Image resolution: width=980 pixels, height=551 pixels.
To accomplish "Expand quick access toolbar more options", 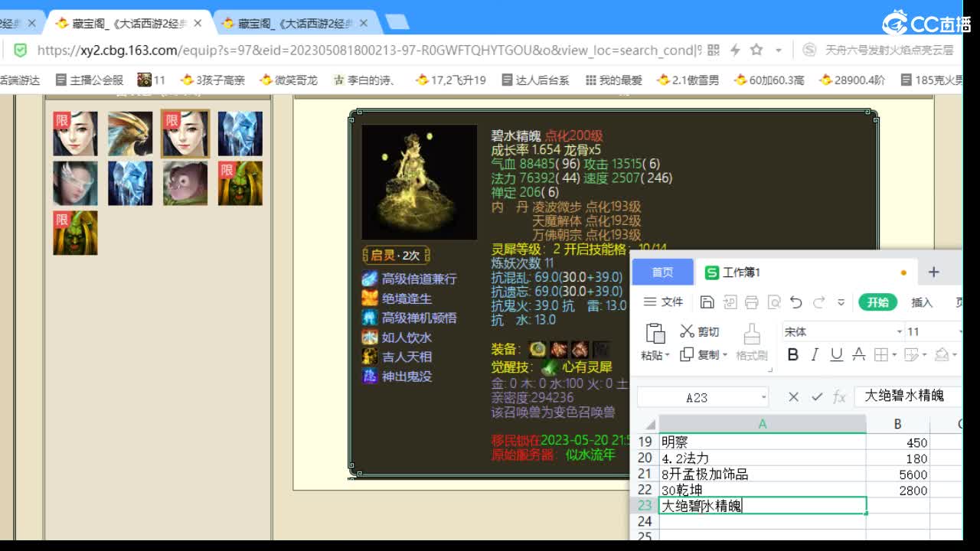I will [x=841, y=302].
